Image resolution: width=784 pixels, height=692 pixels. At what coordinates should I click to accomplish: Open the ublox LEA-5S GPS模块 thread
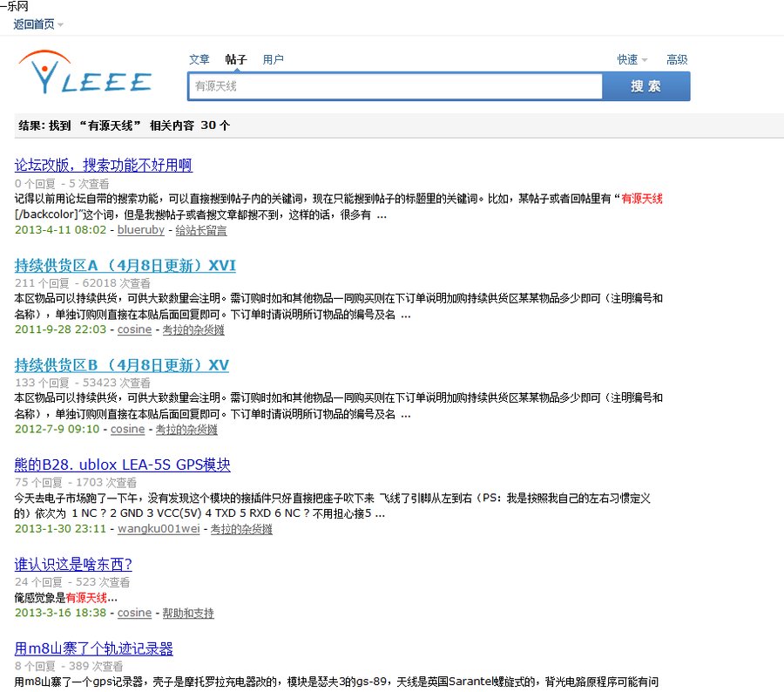(x=122, y=465)
